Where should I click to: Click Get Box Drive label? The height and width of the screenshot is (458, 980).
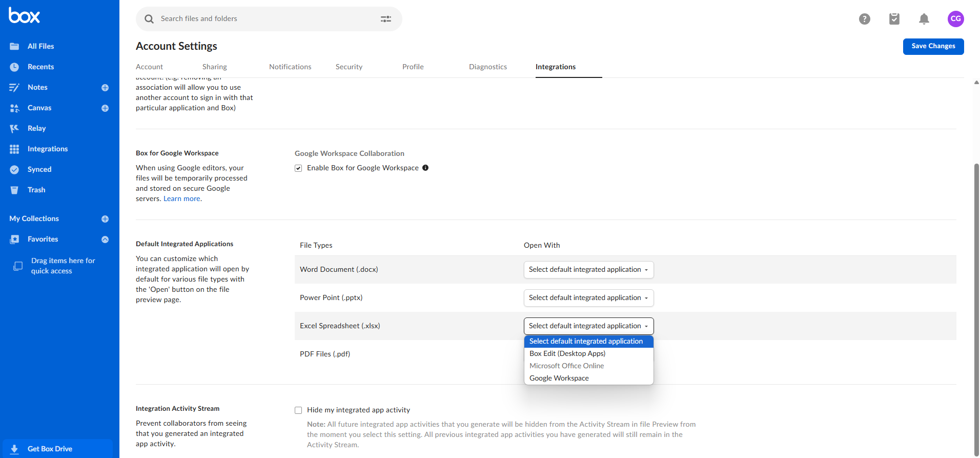[x=50, y=449]
